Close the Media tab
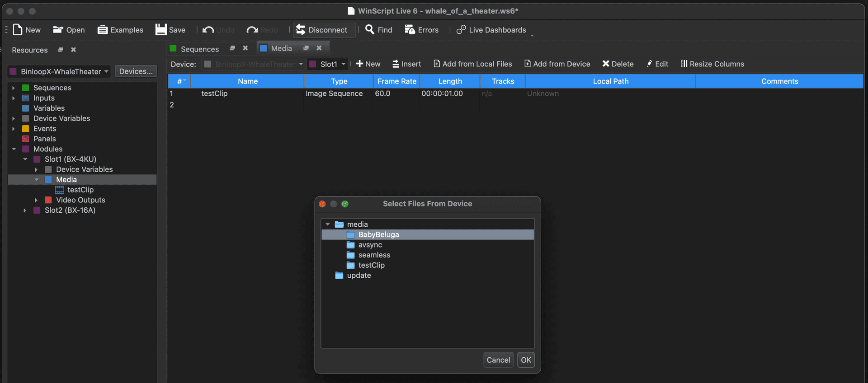Viewport: 868px width, 383px height. point(319,48)
